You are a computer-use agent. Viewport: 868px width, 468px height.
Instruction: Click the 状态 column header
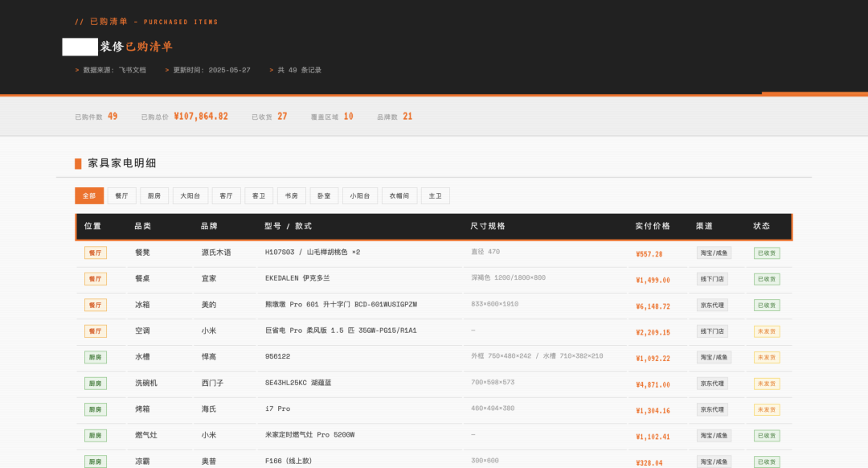(762, 227)
